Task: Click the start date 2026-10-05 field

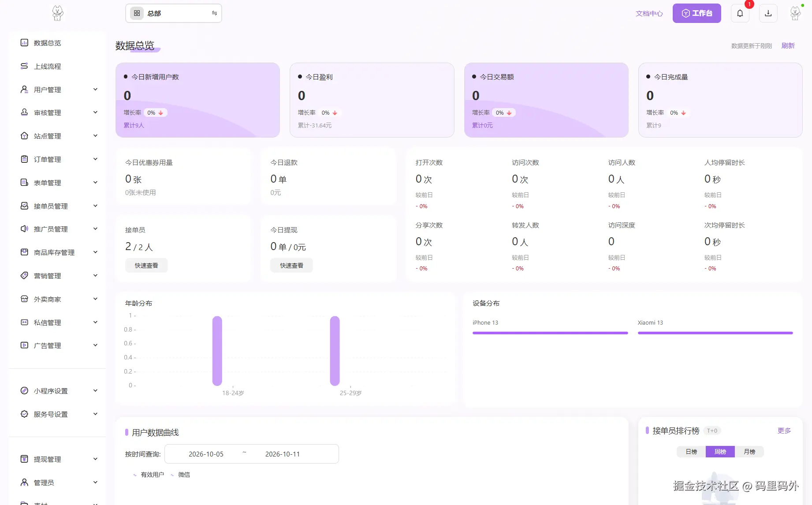Action: pyautogui.click(x=206, y=454)
